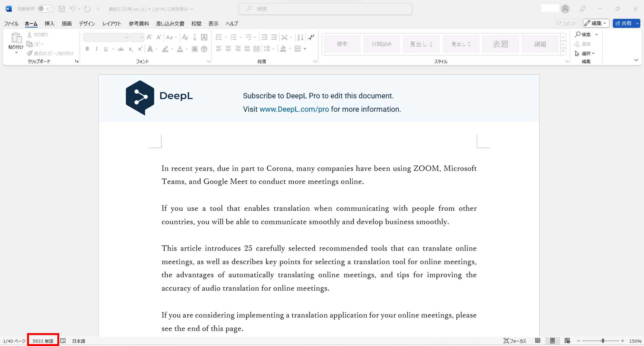Toggle character shading gray A button

click(x=194, y=49)
